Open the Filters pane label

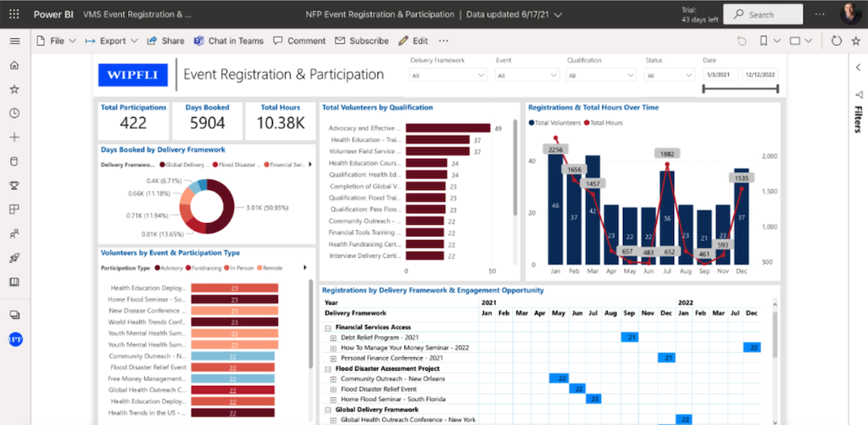pos(858,119)
